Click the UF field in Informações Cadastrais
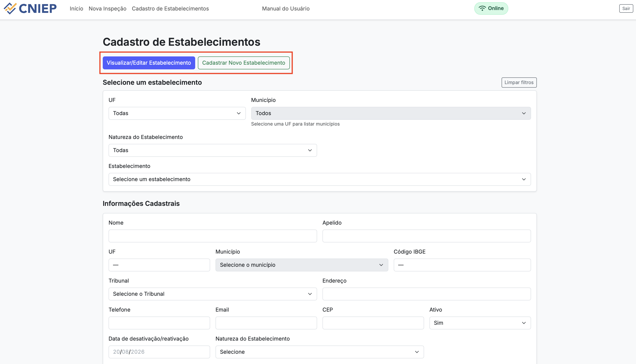The image size is (636, 364). tap(159, 265)
